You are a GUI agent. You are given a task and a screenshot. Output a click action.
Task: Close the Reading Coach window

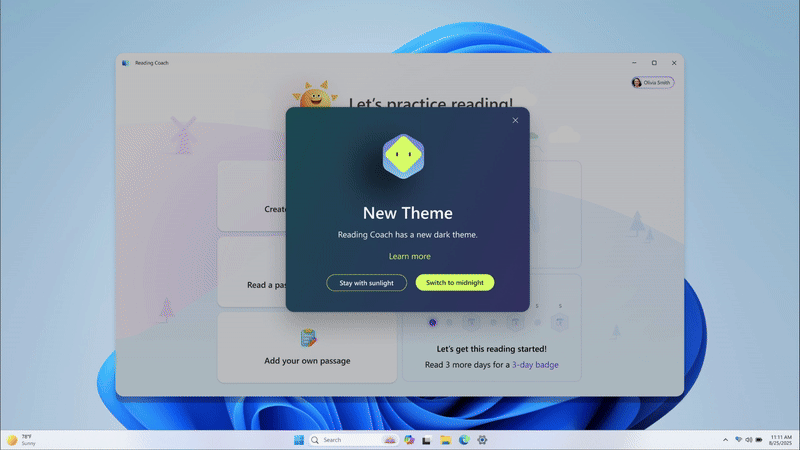(674, 63)
